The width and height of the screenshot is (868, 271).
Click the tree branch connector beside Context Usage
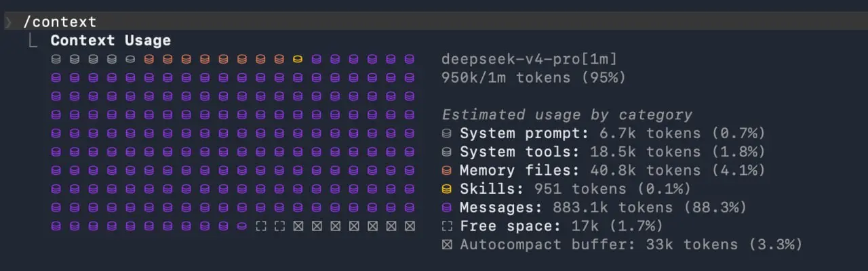click(x=33, y=41)
